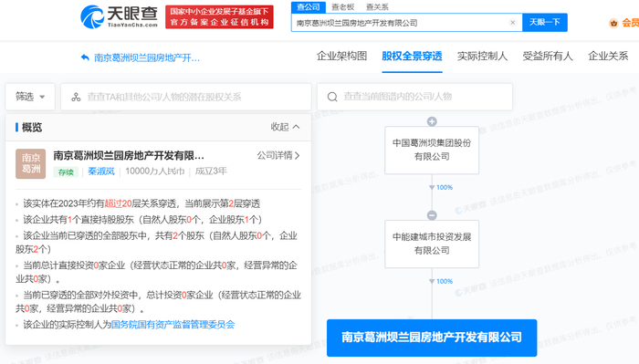Click the 10000万人民币 registered capital text

[155, 172]
